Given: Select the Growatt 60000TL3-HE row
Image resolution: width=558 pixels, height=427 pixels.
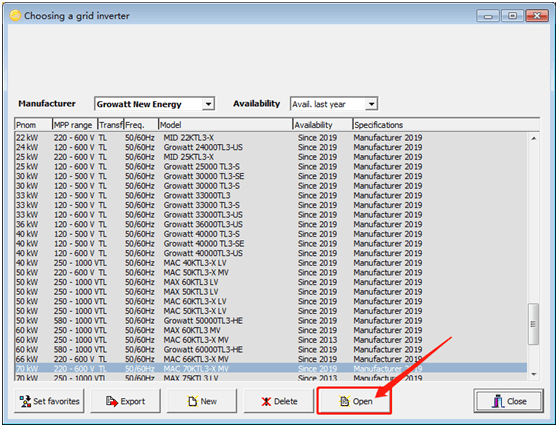Looking at the screenshot, I should [x=271, y=349].
